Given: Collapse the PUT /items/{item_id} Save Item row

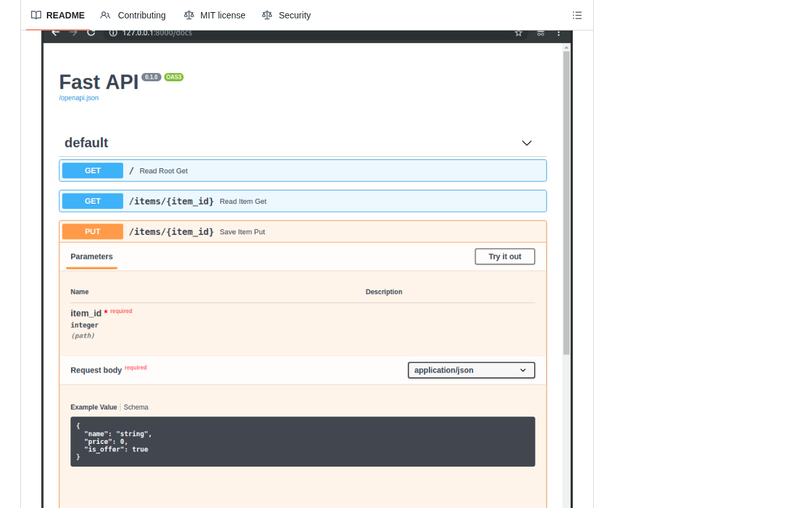Looking at the screenshot, I should (303, 232).
